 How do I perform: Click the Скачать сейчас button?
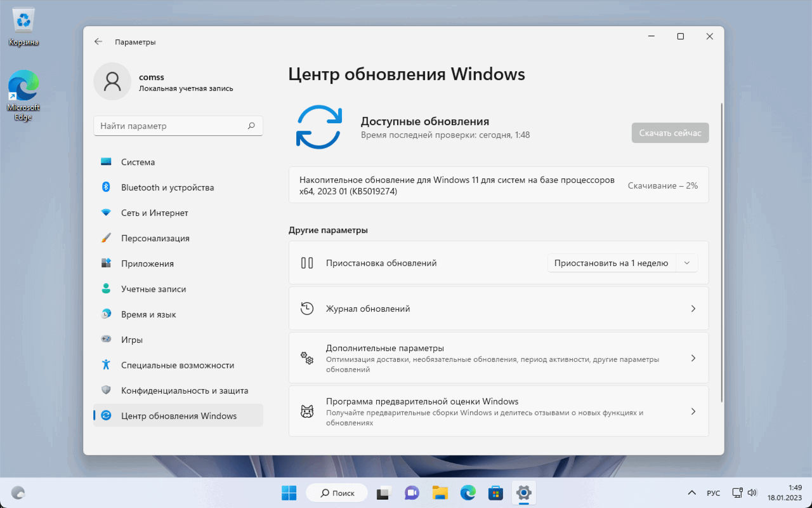coord(670,133)
